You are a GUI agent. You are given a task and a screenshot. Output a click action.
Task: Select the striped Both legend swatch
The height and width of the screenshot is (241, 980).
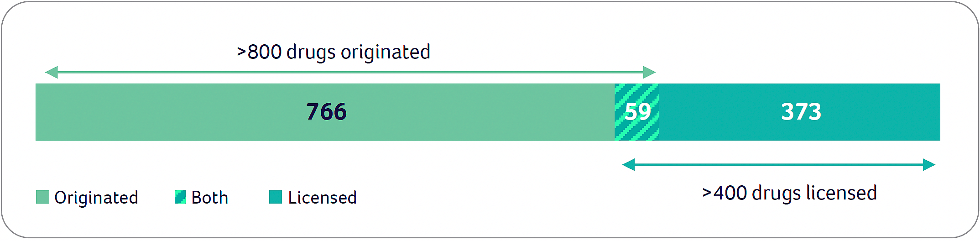click(x=180, y=197)
